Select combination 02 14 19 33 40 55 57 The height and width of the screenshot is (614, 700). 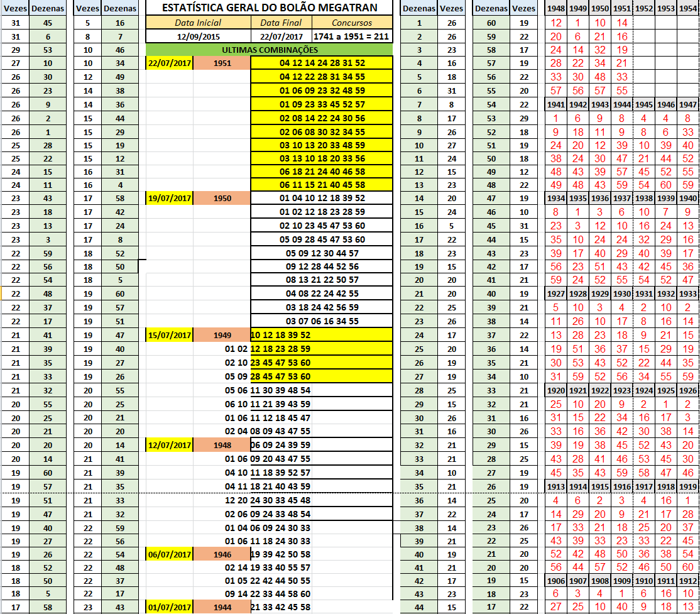point(268,567)
